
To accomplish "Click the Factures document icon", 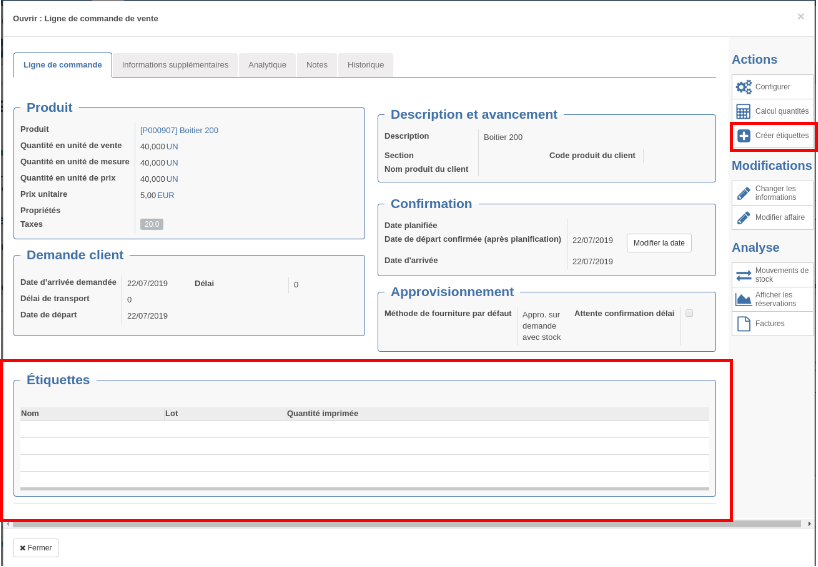I will tap(743, 323).
